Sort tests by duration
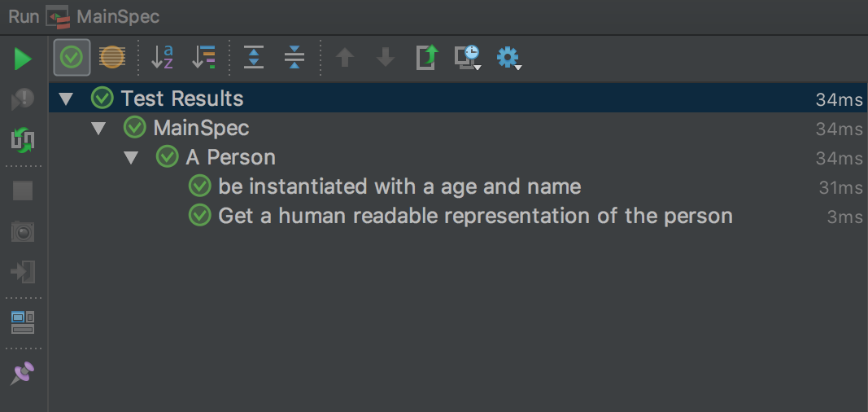868x412 pixels. (x=203, y=57)
